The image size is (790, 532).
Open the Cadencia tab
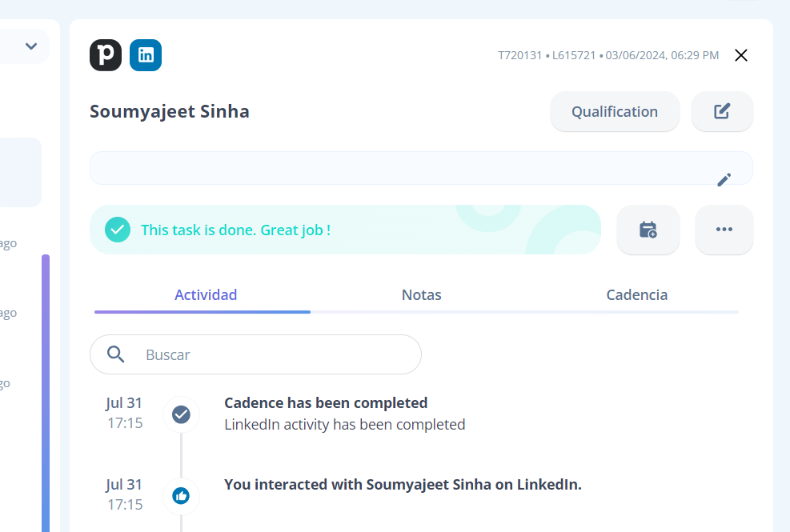[637, 294]
